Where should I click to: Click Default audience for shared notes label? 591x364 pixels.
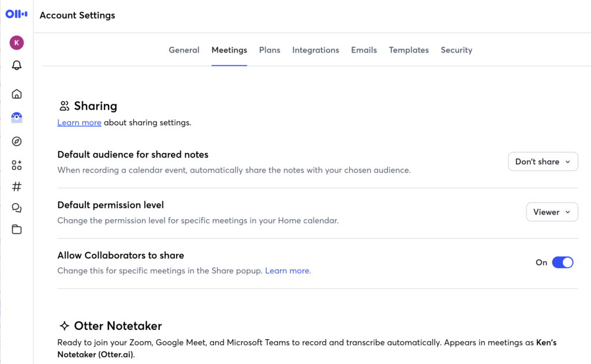pyautogui.click(x=133, y=155)
